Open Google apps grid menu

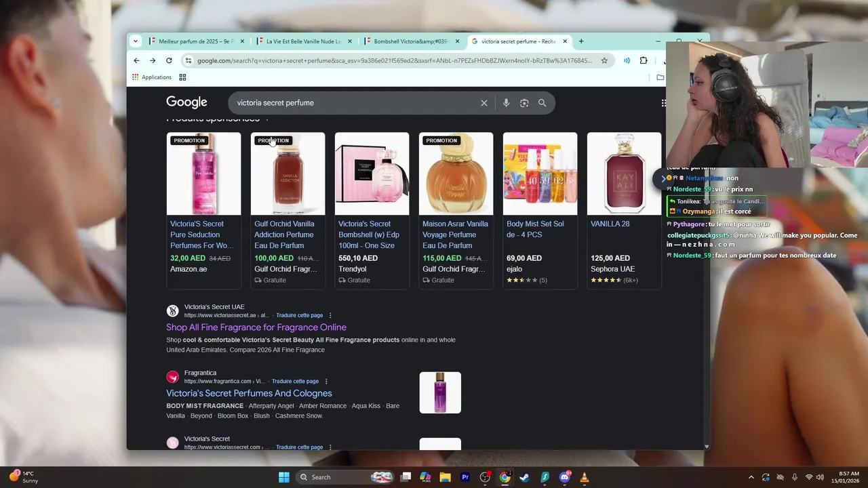(663, 103)
